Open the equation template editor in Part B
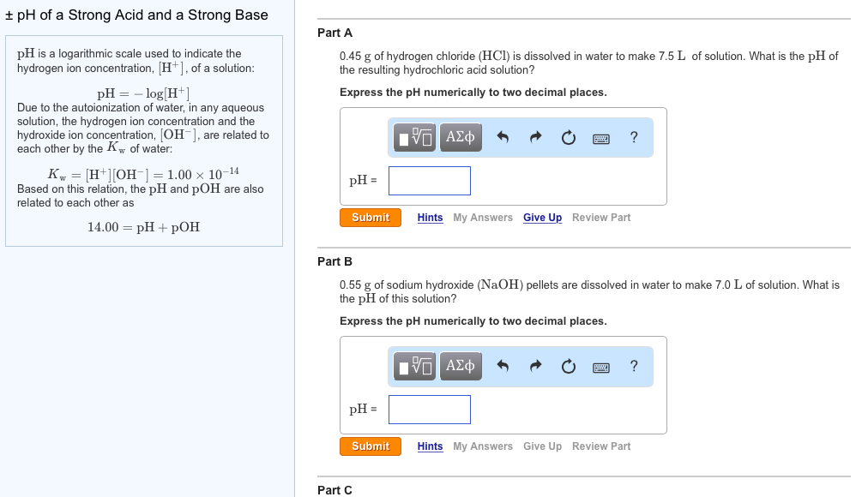Image resolution: width=868 pixels, height=497 pixels. click(x=414, y=366)
